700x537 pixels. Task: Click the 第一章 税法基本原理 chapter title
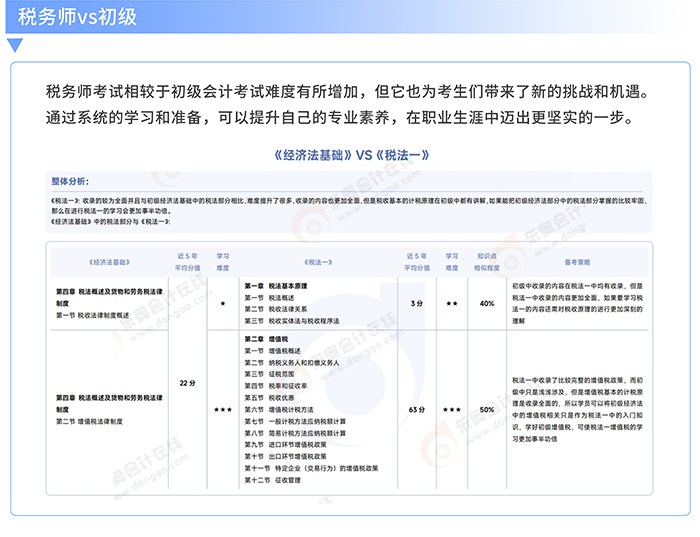coord(276,285)
